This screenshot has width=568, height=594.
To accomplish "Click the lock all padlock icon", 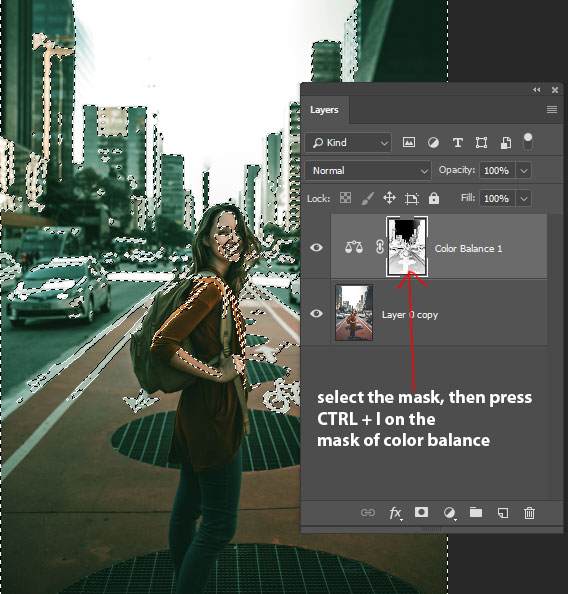I will click(x=433, y=198).
